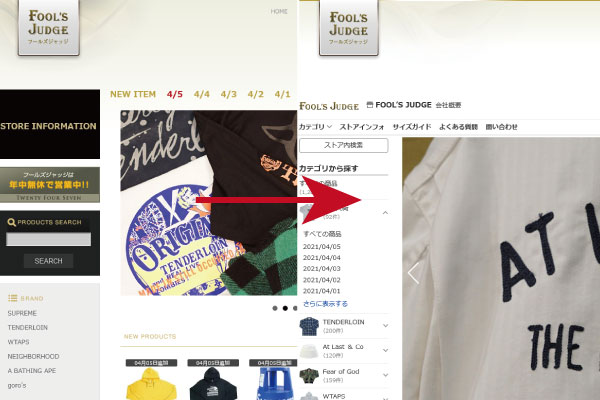Viewport: 600px width, 400px height.
Task: Click the previous slide arrow on white shirt image
Action: coord(413,273)
